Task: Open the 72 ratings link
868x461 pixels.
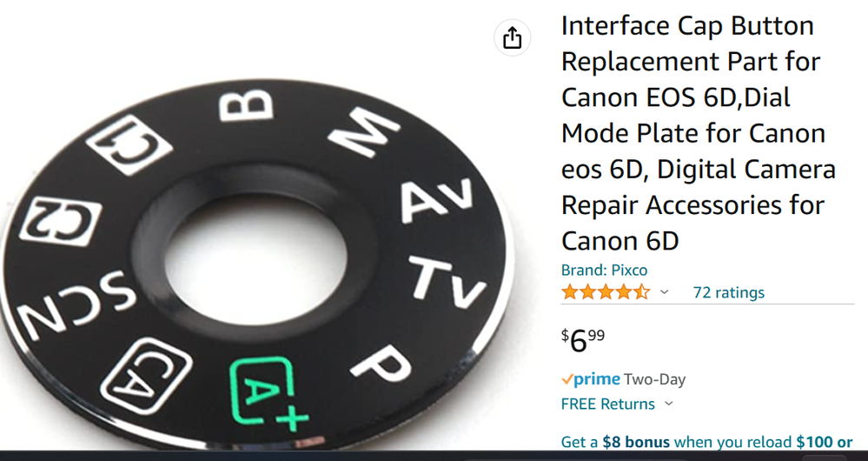Action: coord(728,292)
